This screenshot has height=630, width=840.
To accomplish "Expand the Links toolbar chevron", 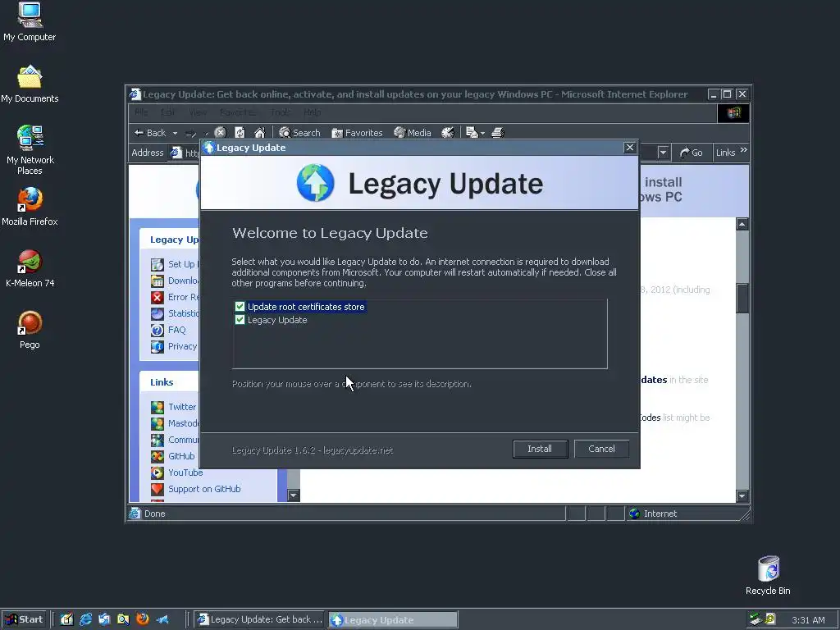I will coord(743,151).
